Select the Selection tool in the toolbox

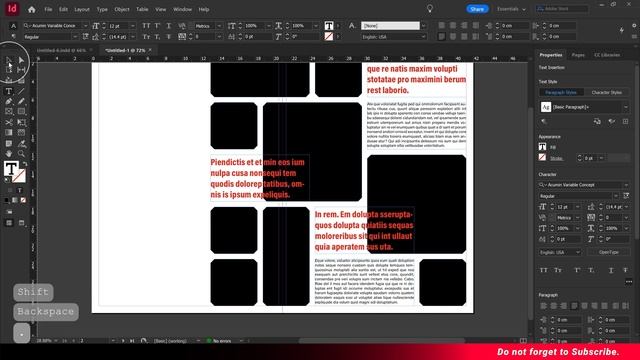(x=9, y=60)
